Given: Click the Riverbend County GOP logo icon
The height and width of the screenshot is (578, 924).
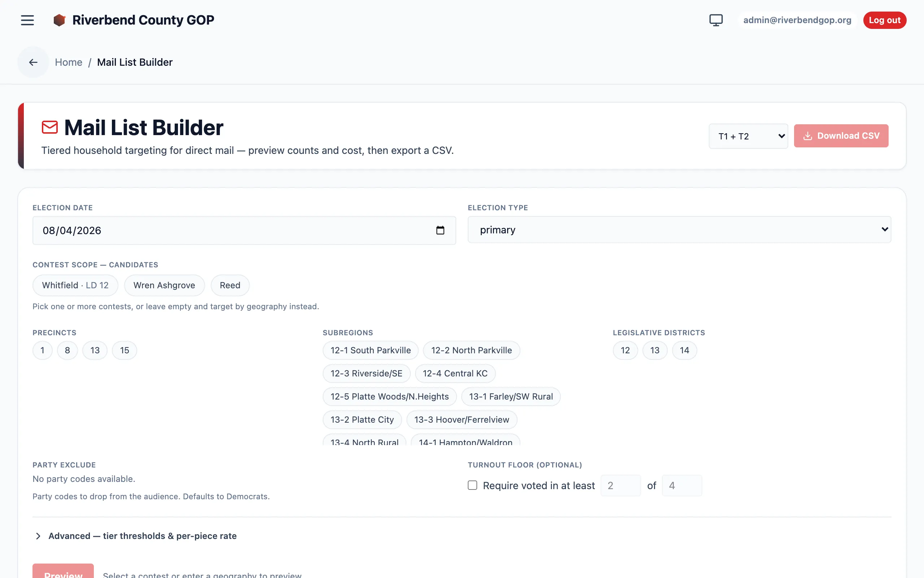Looking at the screenshot, I should point(59,20).
